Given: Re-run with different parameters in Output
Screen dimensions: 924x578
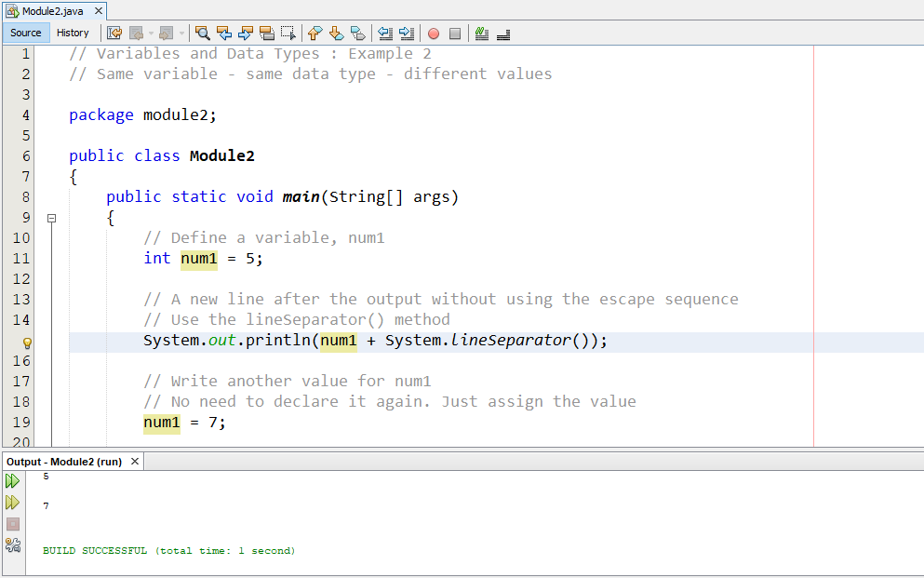Looking at the screenshot, I should (x=12, y=503).
